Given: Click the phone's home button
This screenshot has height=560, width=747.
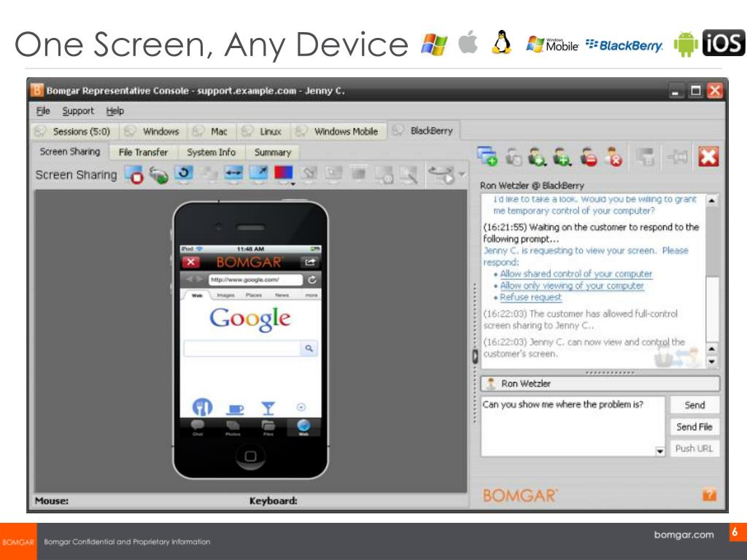Looking at the screenshot, I should (250, 456).
